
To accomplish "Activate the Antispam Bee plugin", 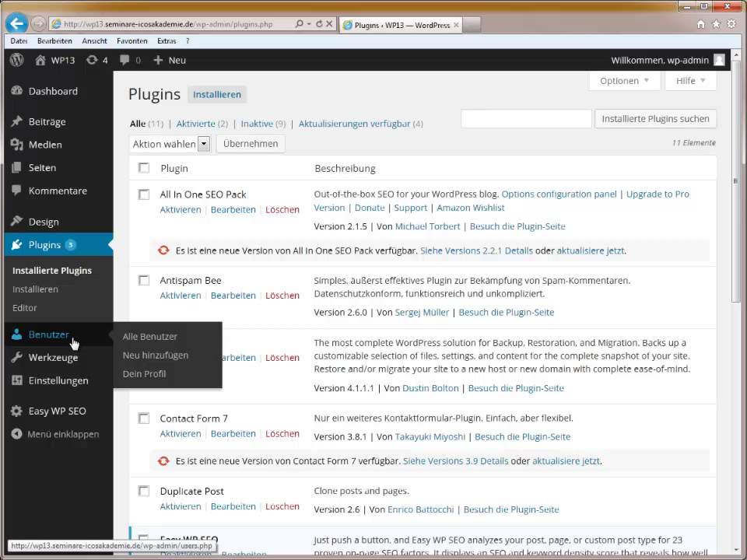I will 181,296.
